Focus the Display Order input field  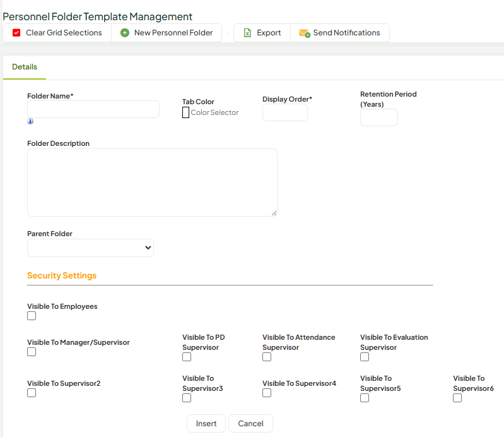pyautogui.click(x=284, y=112)
